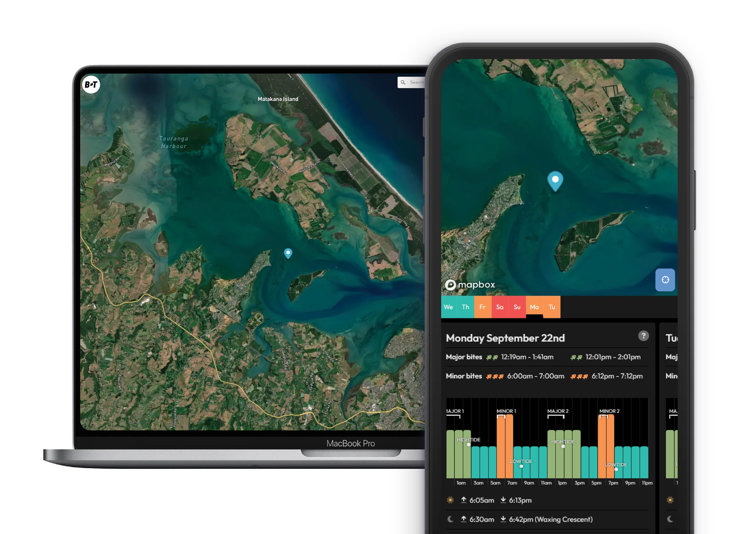Viewport: 756px width, 534px height.
Task: Click the Matakana Island map label
Action: click(x=278, y=99)
